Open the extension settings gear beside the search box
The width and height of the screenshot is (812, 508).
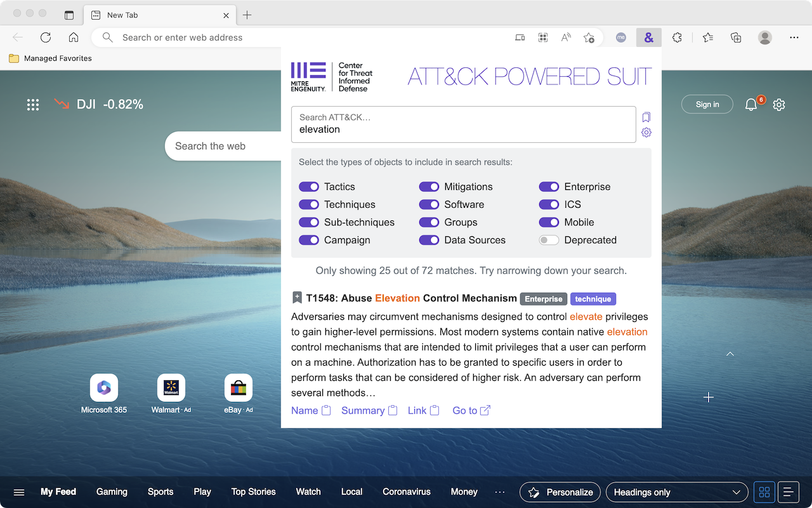pyautogui.click(x=646, y=132)
